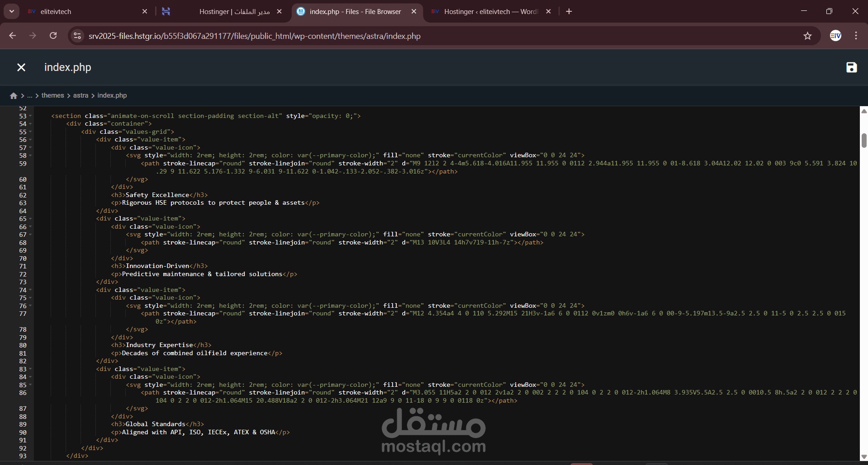Click line number 88 in the gutter
Screen dimensions: 868x465
[x=23, y=417]
